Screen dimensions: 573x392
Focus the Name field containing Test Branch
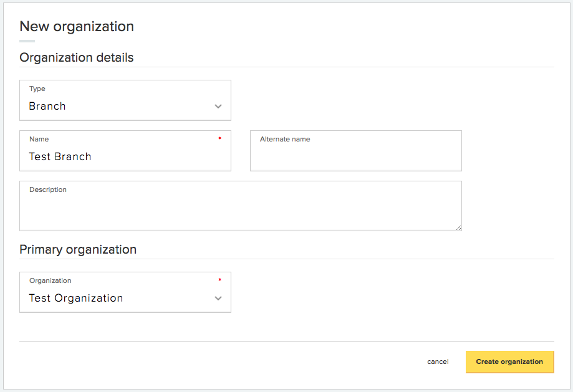pos(125,151)
